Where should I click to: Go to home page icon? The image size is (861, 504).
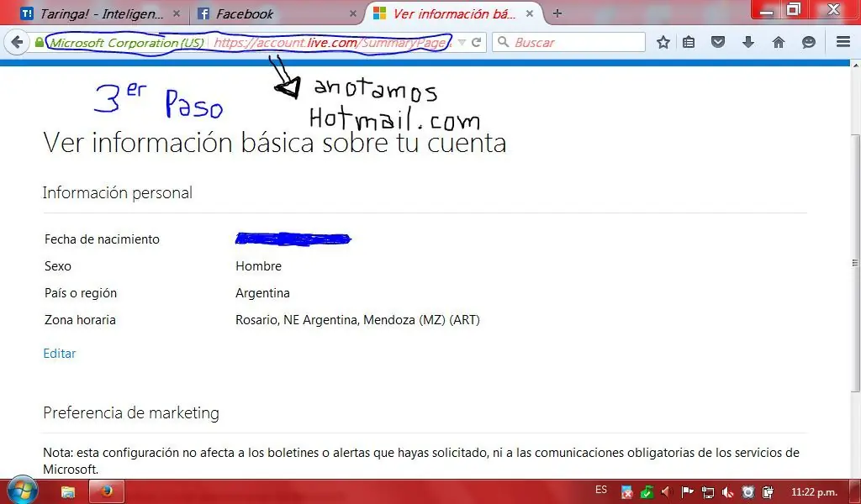(778, 42)
